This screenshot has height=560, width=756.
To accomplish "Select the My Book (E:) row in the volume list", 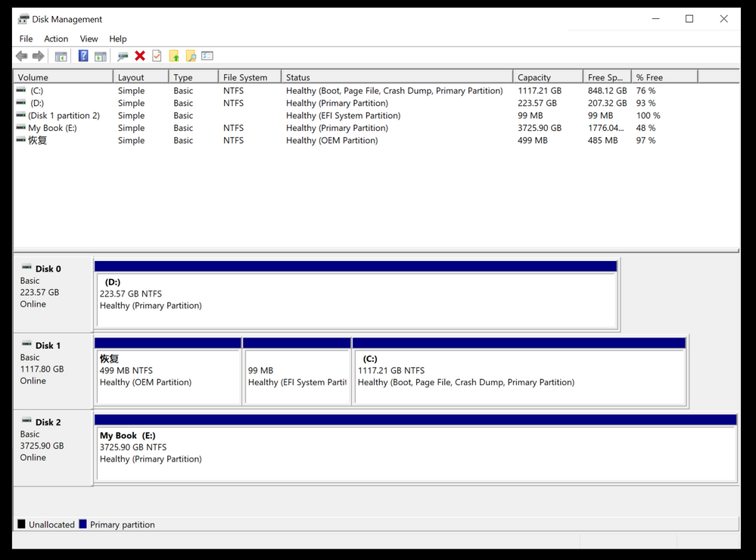I will 52,128.
